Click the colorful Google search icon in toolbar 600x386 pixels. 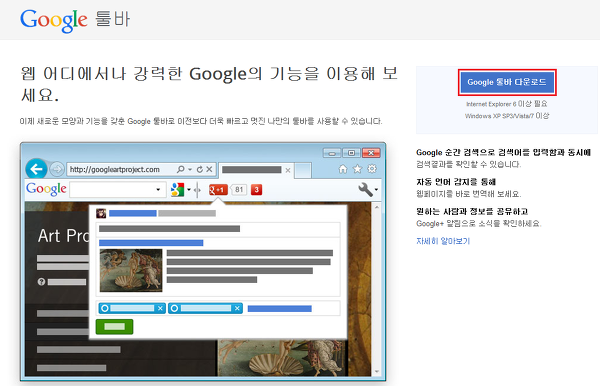[x=177, y=190]
